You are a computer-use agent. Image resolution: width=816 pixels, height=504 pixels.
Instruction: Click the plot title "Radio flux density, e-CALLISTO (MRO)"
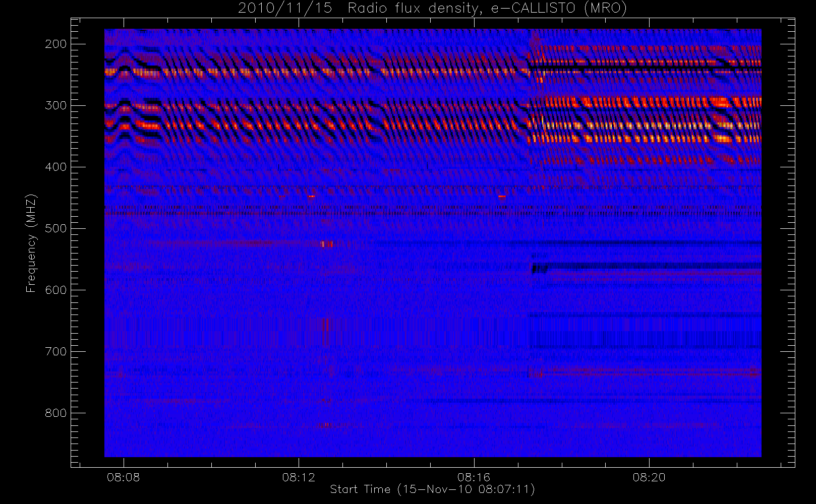pos(487,9)
